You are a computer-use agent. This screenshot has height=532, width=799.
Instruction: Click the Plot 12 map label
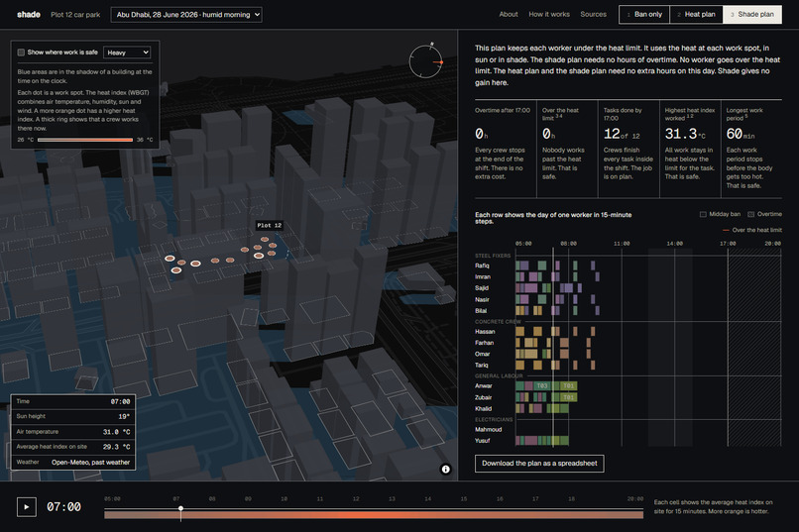coord(269,225)
